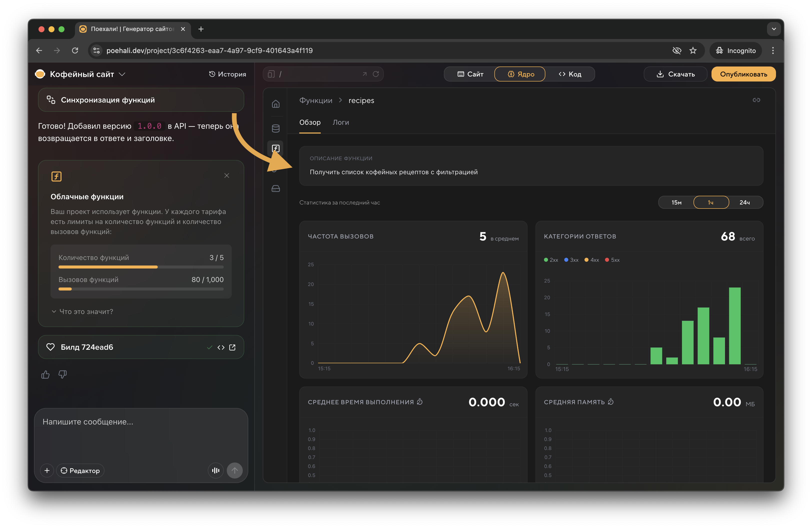Click thumbs up feedback icon
The image size is (812, 528).
(45, 374)
